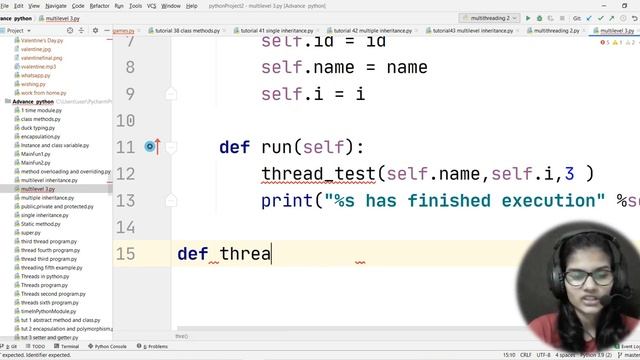This screenshot has width=640, height=360.
Task: Click Git commit green checkmark icon
Action: click(x=600, y=18)
